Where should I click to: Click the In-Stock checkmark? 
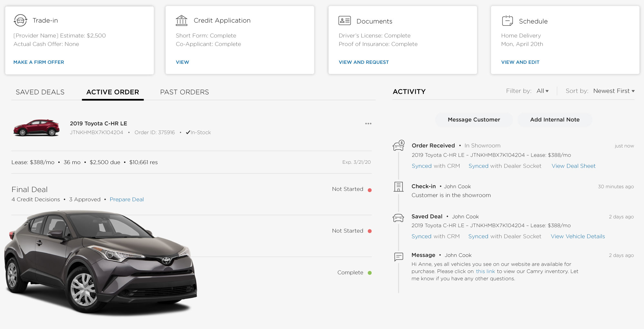tap(188, 132)
